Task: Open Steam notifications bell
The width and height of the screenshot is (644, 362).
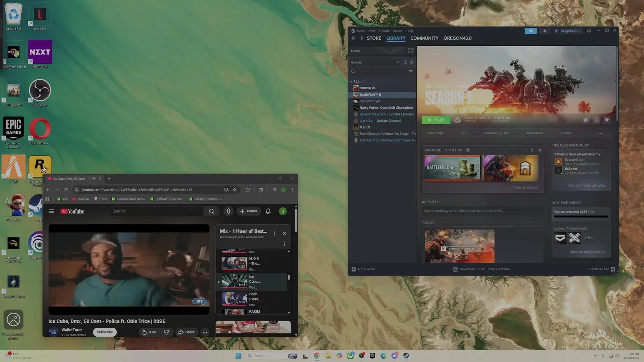Action: coord(544,31)
